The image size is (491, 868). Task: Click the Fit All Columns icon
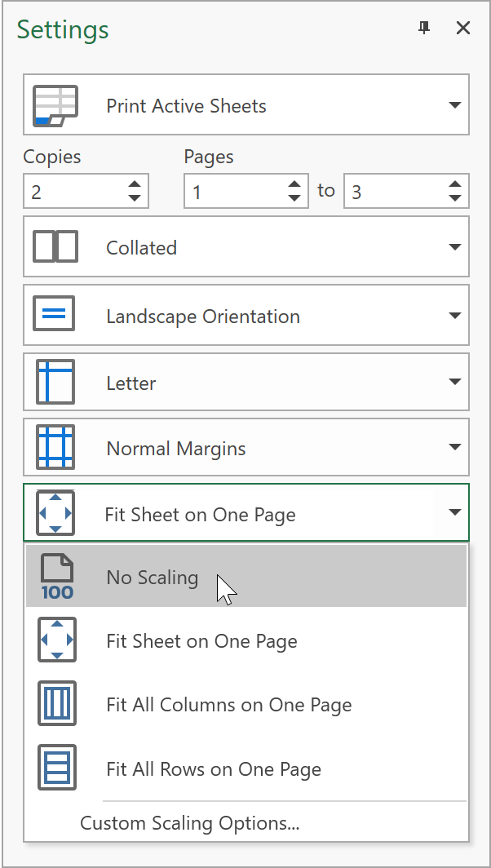tap(56, 704)
